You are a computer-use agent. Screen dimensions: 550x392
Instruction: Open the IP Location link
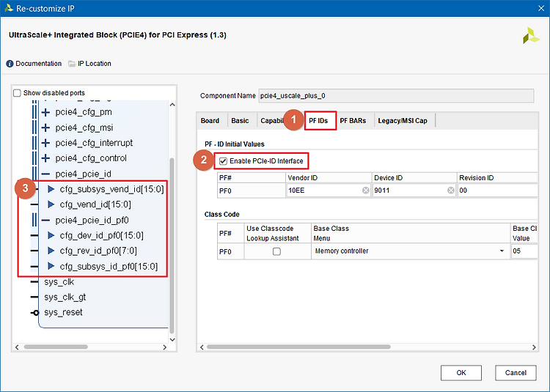[x=95, y=64]
